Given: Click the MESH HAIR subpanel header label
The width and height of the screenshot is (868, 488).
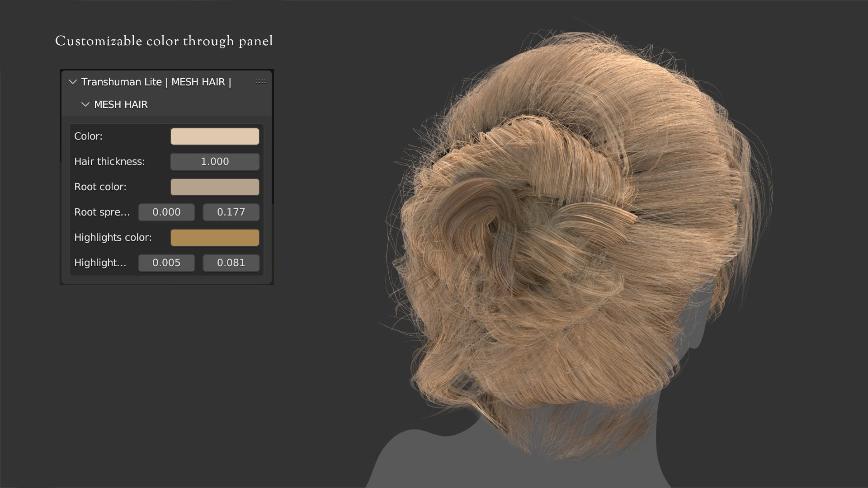Looking at the screenshot, I should point(121,105).
